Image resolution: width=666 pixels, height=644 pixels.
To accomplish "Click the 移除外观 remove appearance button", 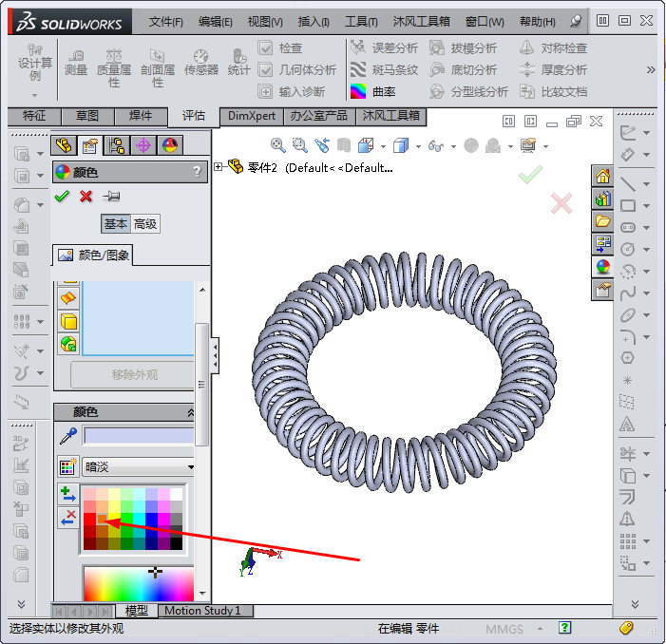I will point(132,374).
